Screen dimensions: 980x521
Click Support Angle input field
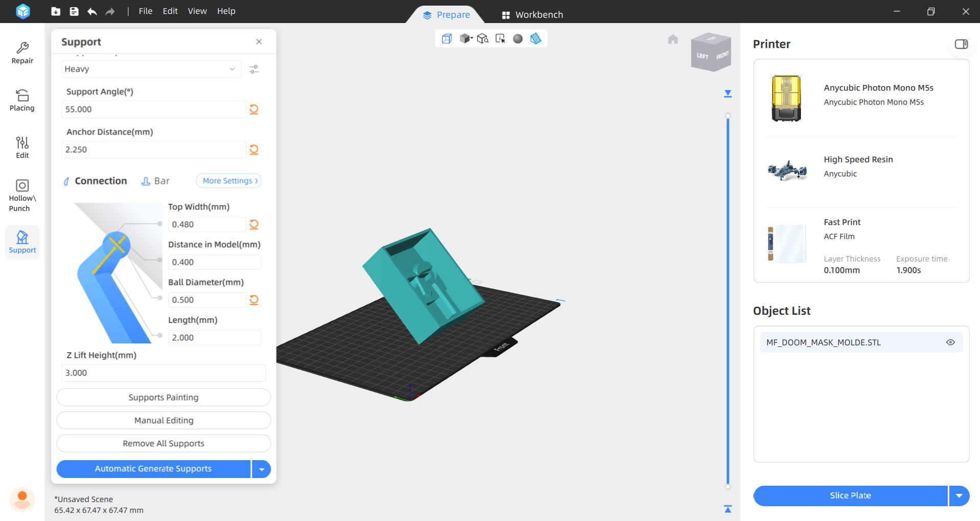(x=154, y=109)
